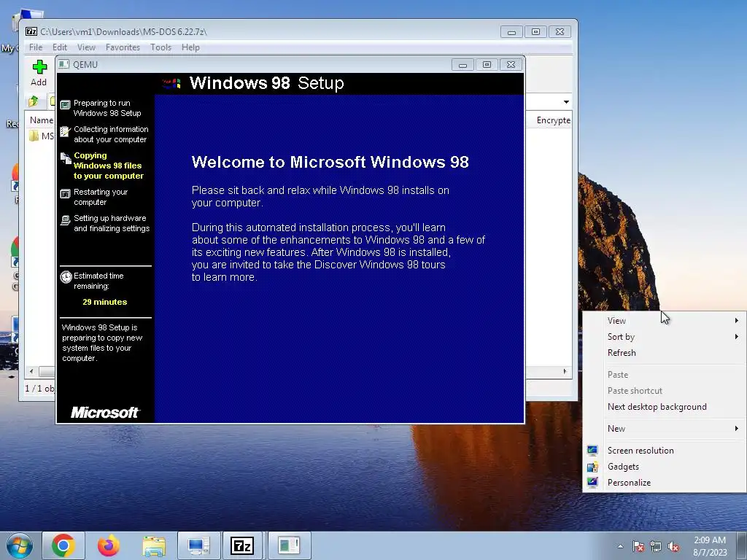Expand the Sort by submenu
This screenshot has height=560, width=747.
737,337
